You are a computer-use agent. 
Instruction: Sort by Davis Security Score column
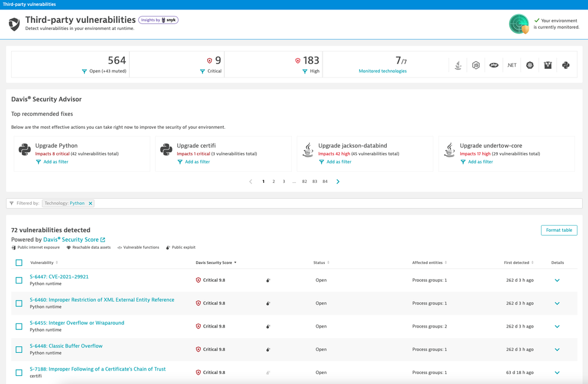tap(215, 263)
